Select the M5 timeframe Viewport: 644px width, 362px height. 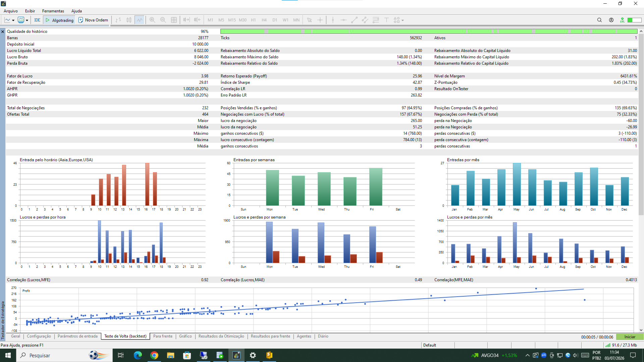tap(221, 20)
